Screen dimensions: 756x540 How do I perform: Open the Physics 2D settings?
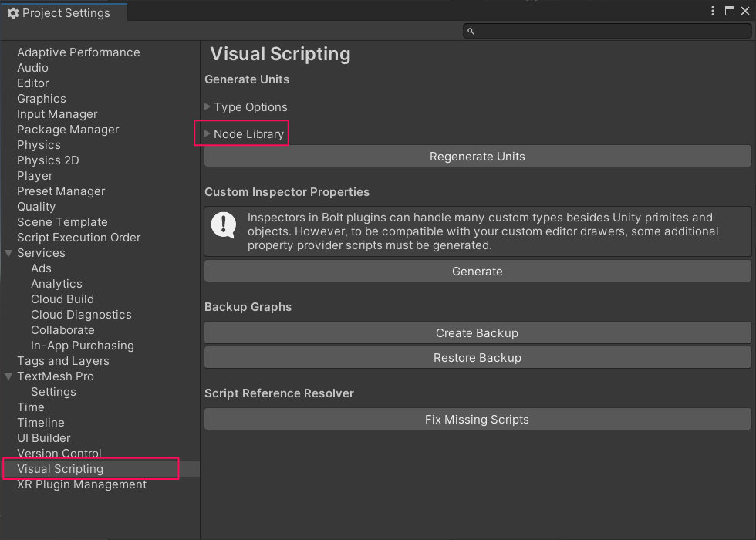click(48, 160)
